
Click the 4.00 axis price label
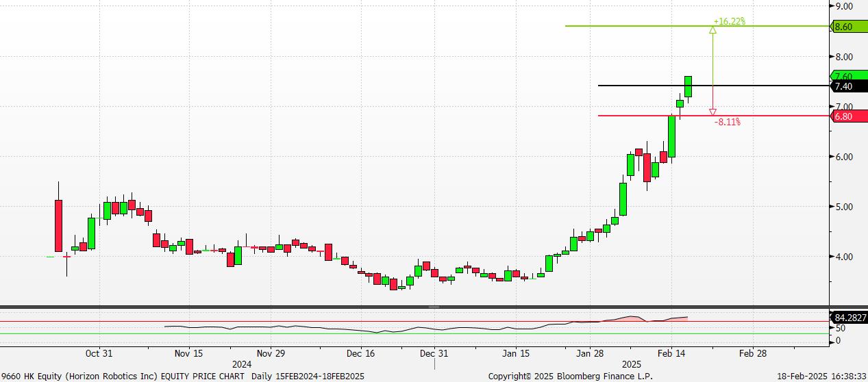click(x=843, y=257)
